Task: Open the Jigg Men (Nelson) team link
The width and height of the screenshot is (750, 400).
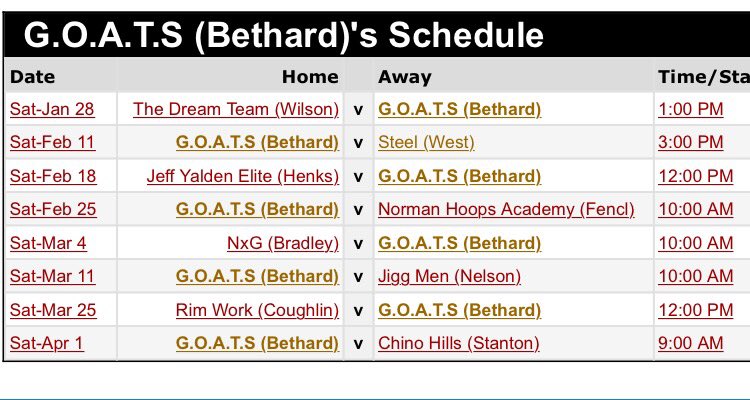Action: [x=449, y=277]
